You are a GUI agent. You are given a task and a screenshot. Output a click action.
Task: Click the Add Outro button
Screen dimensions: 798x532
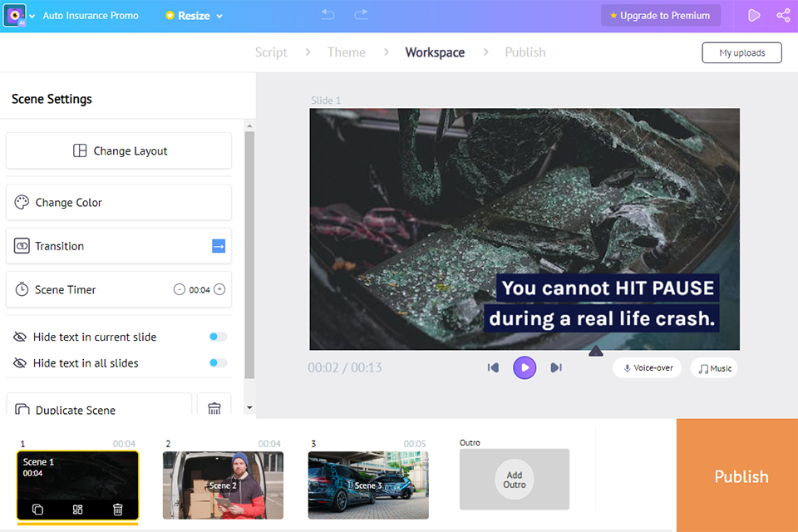[515, 480]
